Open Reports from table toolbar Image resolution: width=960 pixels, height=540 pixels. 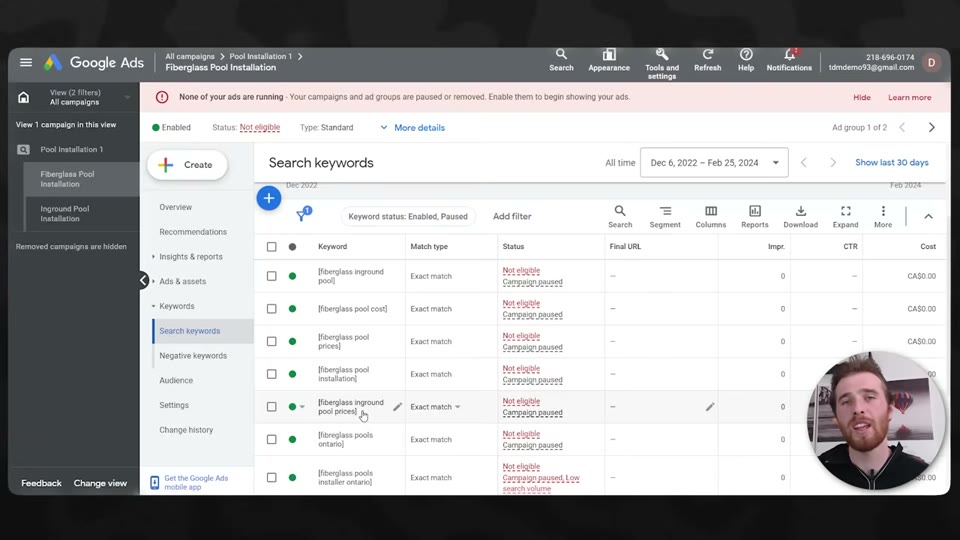(x=754, y=217)
